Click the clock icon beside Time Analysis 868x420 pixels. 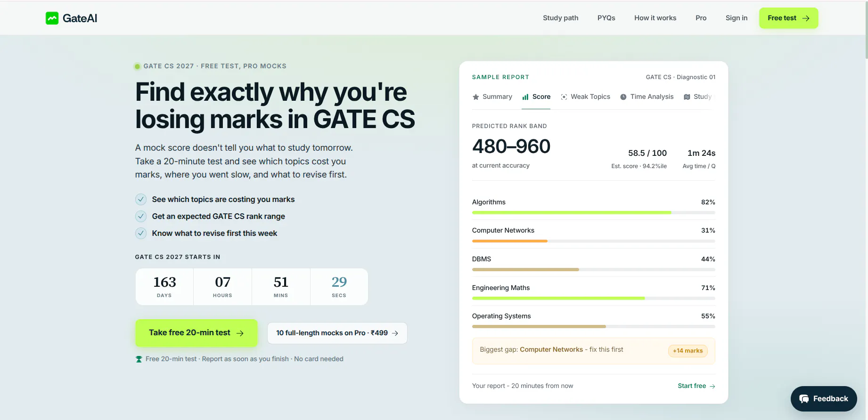[623, 97]
